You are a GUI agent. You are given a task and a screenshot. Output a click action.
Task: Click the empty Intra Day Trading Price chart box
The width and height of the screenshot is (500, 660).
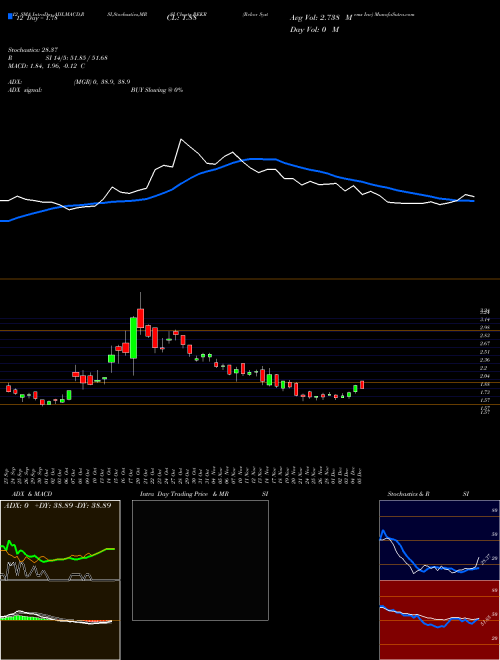(200, 560)
